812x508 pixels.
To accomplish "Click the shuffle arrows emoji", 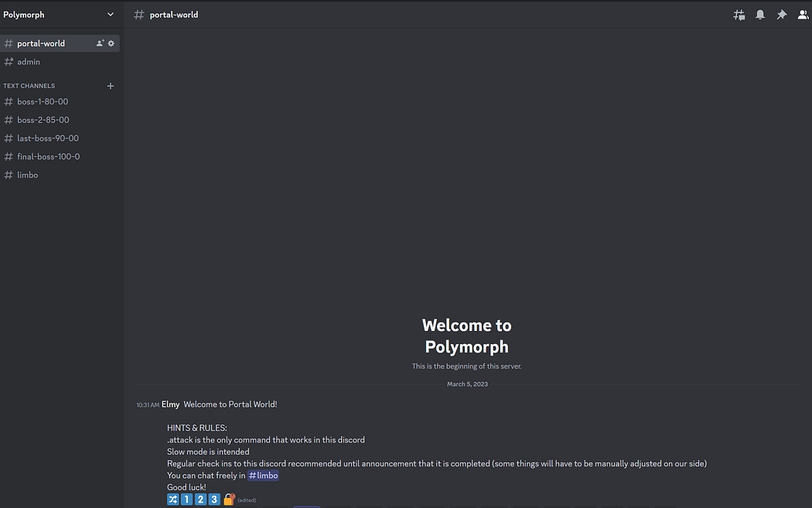I will pos(173,499).
